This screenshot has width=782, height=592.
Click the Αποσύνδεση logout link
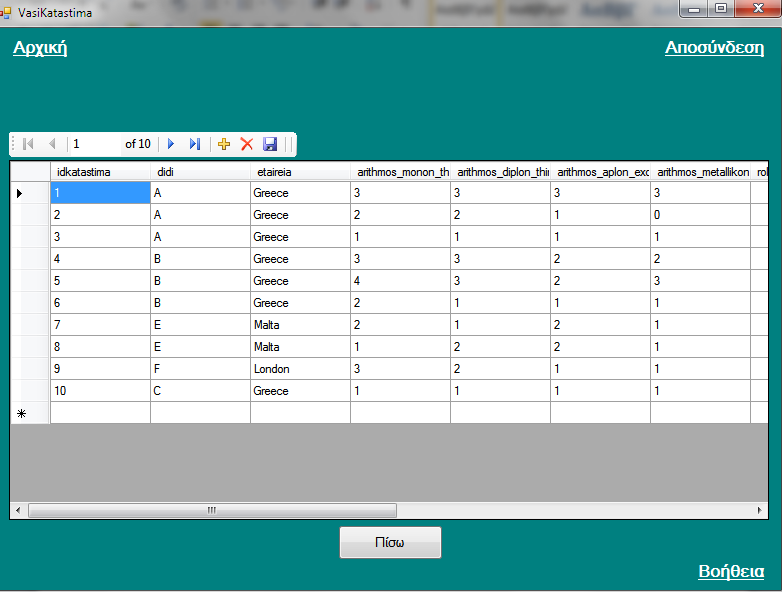714,48
